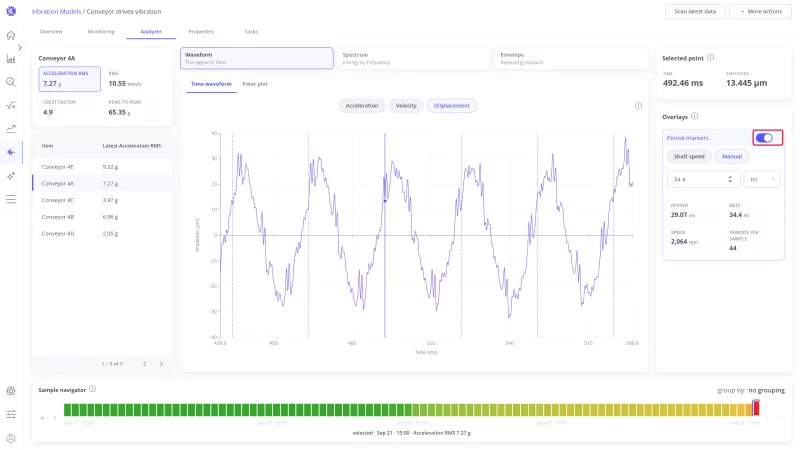This screenshot has height=450, width=800.
Task: Open the sparkles AI sidebar icon
Action: [11, 176]
